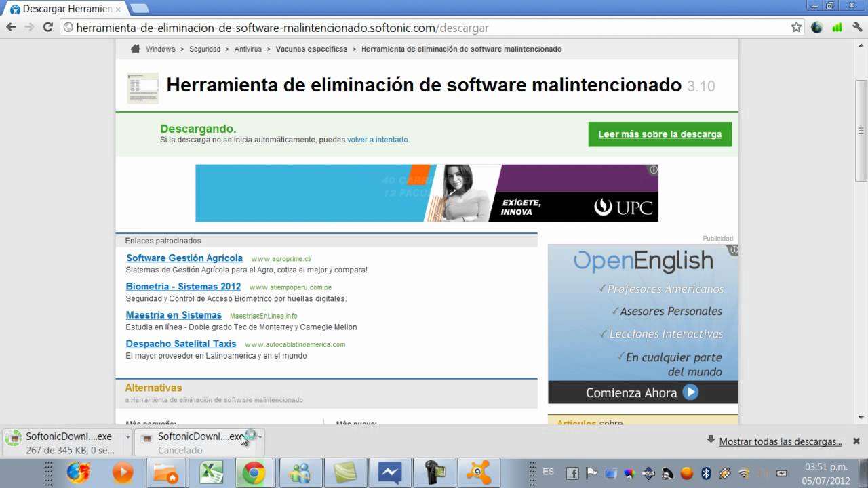Click the Alternativas heading

click(153, 388)
